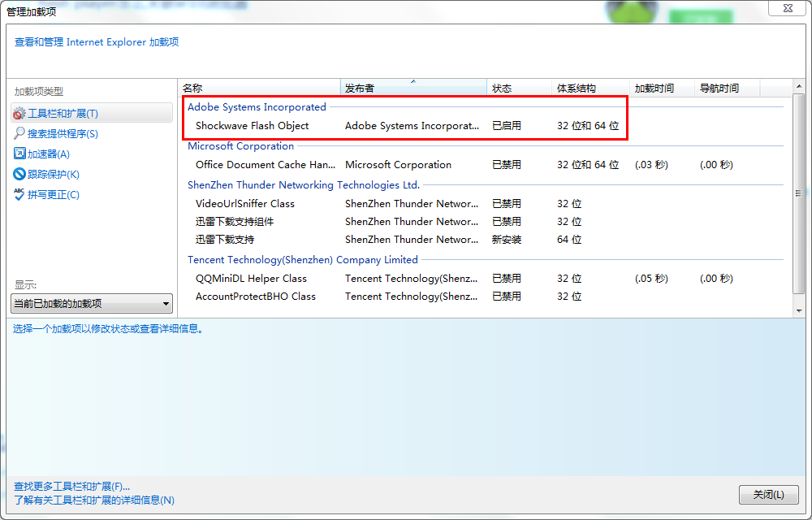Click the 新安装 status cell
The height and width of the screenshot is (520, 812).
[x=507, y=240]
